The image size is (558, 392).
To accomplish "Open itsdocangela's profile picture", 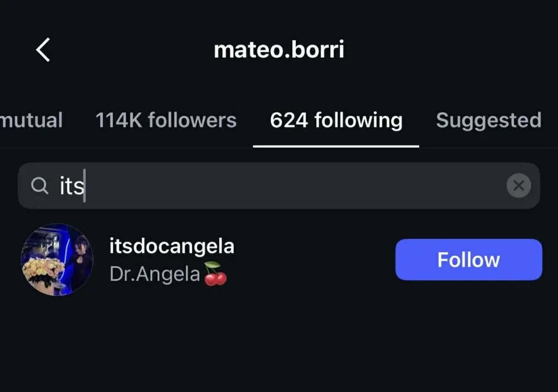I will coord(57,260).
